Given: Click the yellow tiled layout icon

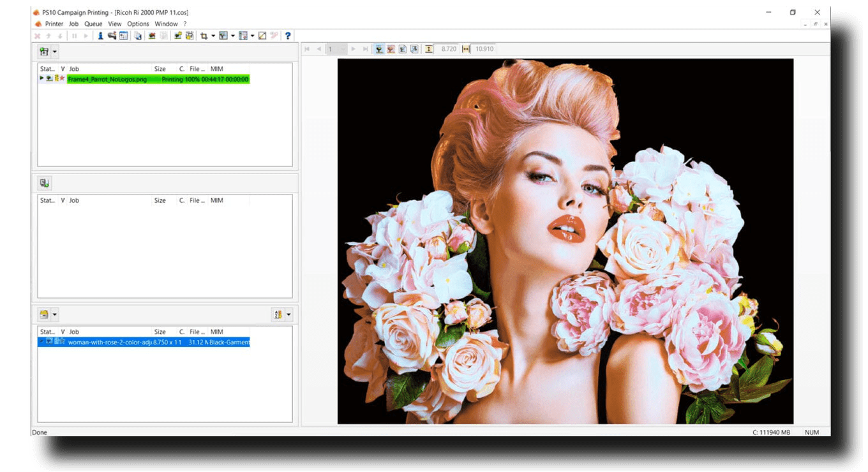Looking at the screenshot, I should (x=190, y=36).
